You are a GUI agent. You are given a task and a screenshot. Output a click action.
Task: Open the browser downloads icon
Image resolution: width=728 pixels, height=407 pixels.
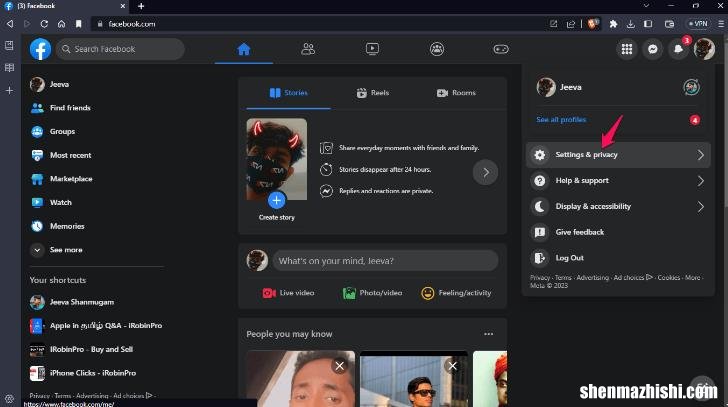tap(630, 24)
